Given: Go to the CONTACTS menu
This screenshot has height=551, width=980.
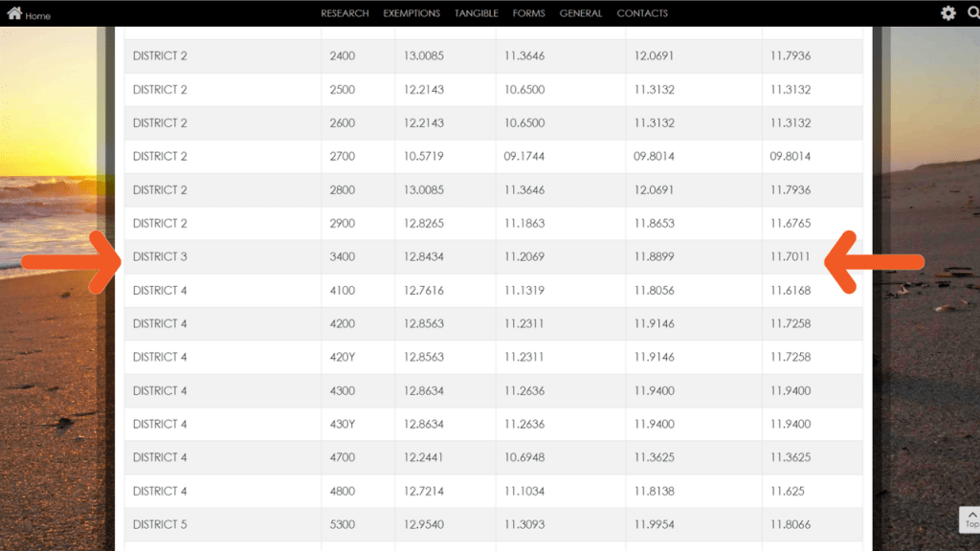Looking at the screenshot, I should click(642, 13).
